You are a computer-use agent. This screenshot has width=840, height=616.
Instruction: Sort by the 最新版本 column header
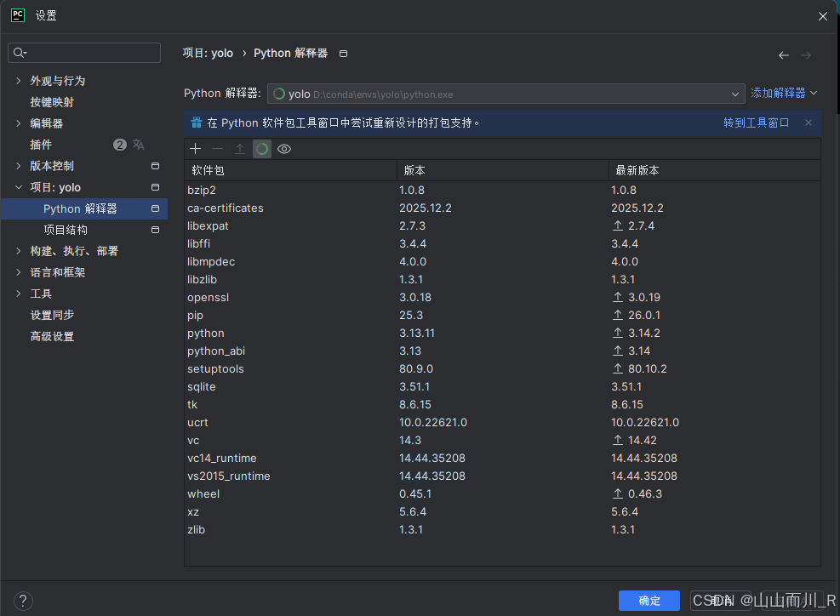coord(715,170)
